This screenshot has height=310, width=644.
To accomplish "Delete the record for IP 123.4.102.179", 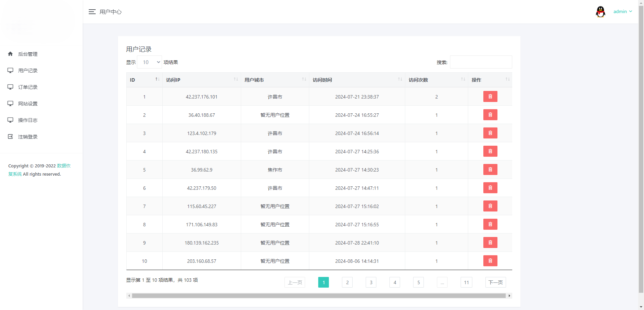I will click(490, 133).
